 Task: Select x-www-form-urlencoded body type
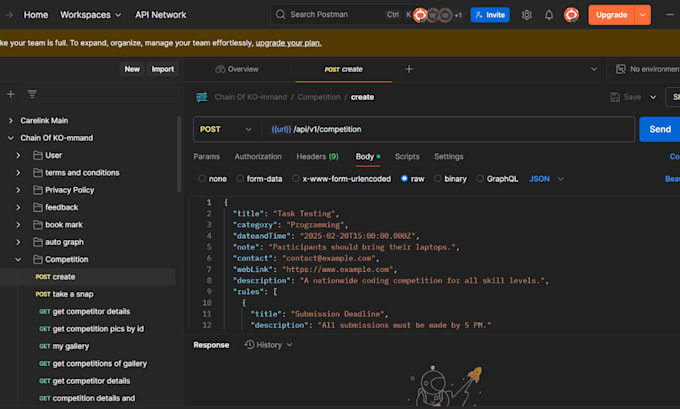click(x=295, y=178)
